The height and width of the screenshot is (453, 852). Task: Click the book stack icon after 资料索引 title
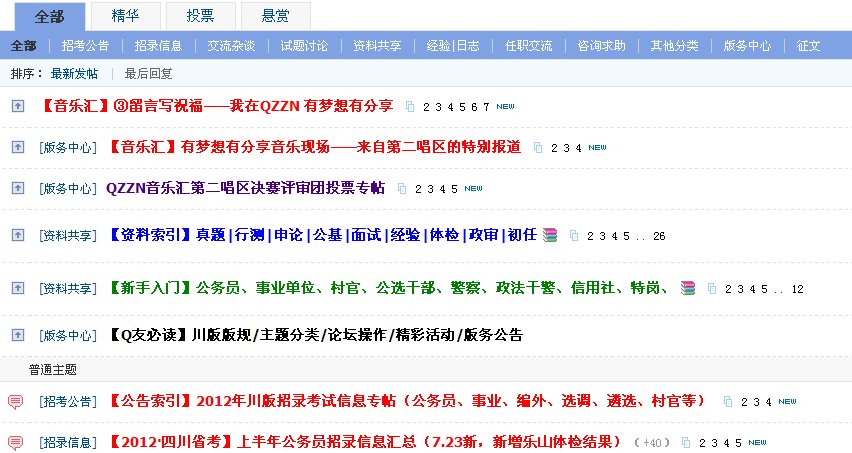pos(550,235)
